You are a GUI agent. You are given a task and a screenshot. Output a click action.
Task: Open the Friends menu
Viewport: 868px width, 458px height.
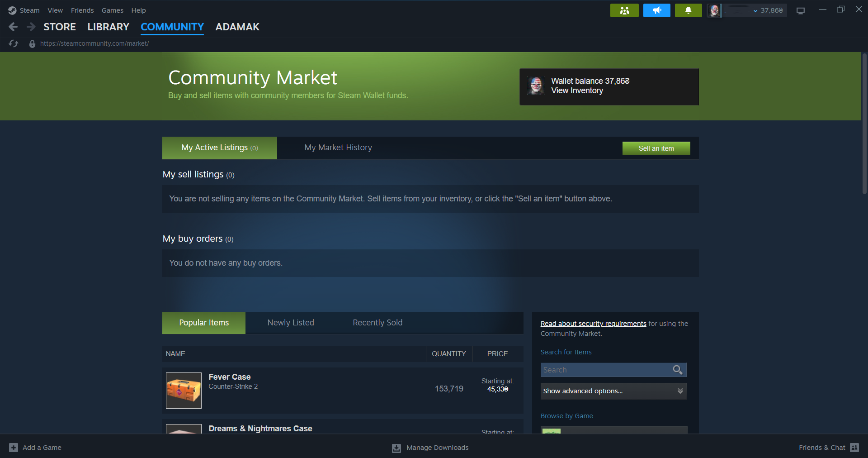pos(82,10)
